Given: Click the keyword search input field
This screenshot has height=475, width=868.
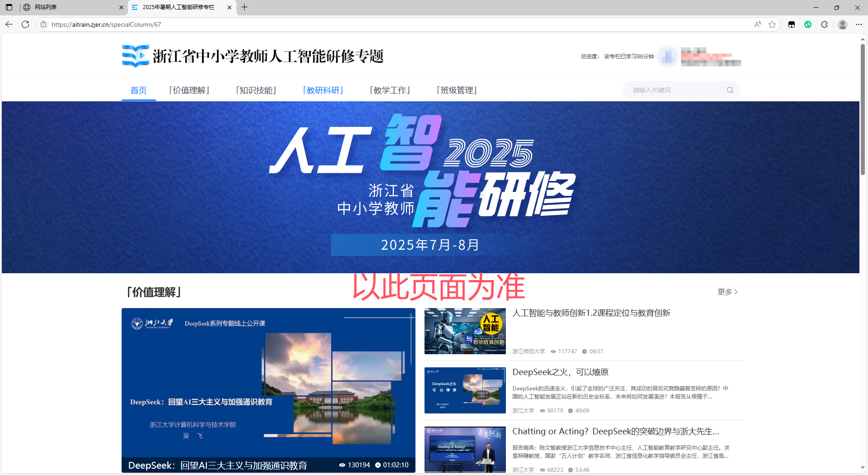Looking at the screenshot, I should click(x=676, y=90).
